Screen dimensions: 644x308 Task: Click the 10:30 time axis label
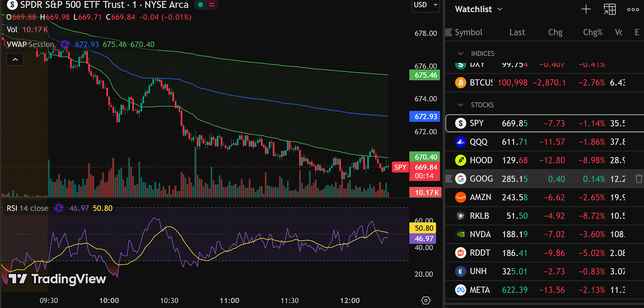click(169, 300)
